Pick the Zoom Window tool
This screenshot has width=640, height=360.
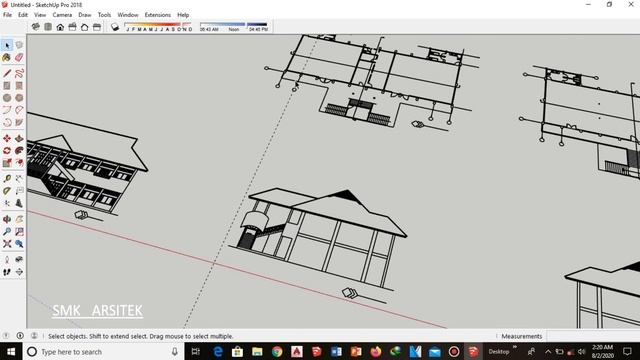coord(19,231)
